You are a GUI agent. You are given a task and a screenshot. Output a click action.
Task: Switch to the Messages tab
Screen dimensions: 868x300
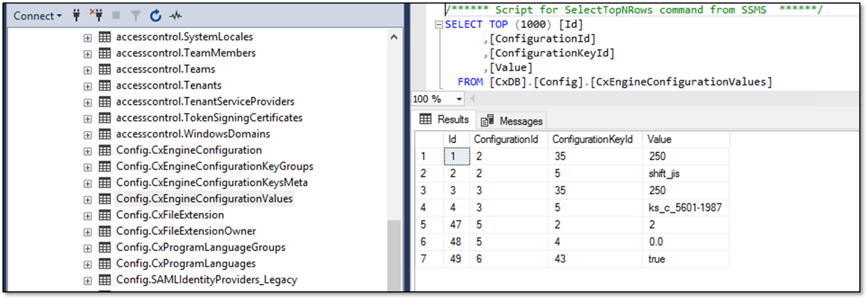click(x=513, y=121)
